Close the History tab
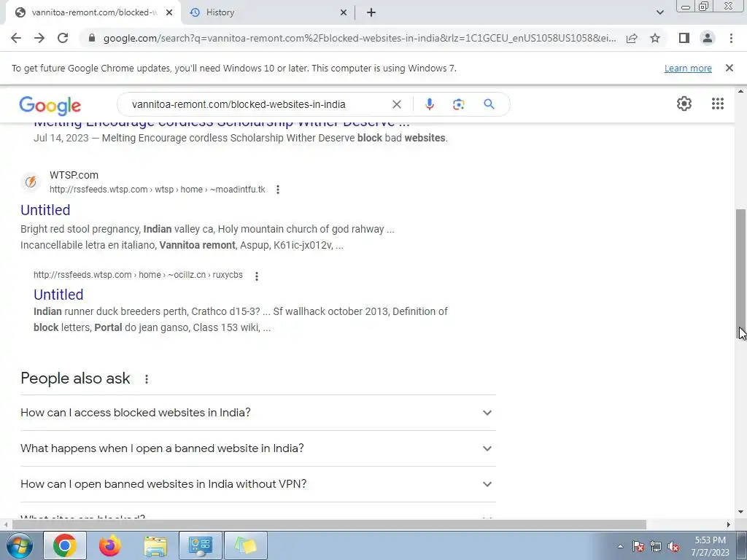The width and height of the screenshot is (747, 560). coord(344,12)
